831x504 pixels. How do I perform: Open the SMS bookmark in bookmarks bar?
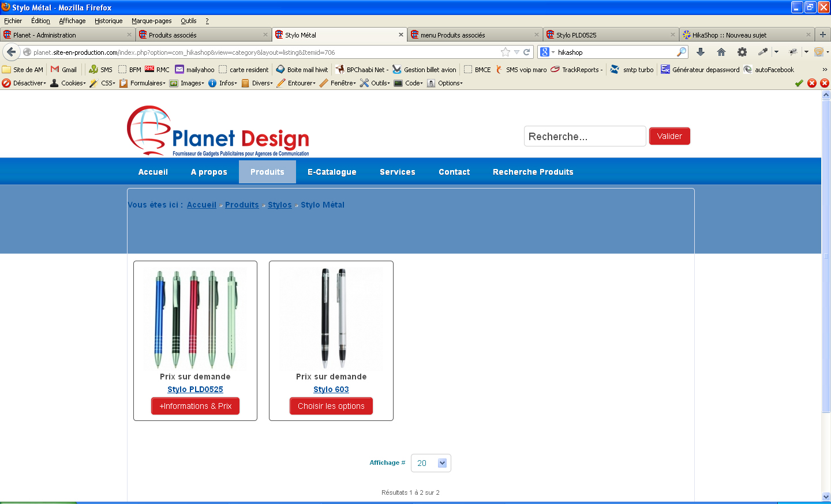pyautogui.click(x=100, y=69)
